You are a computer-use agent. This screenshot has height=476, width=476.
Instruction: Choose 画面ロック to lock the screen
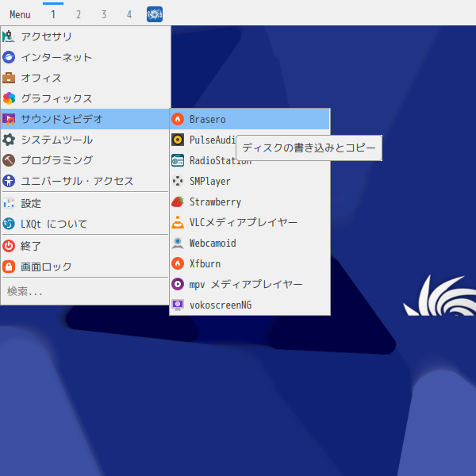[85, 267]
